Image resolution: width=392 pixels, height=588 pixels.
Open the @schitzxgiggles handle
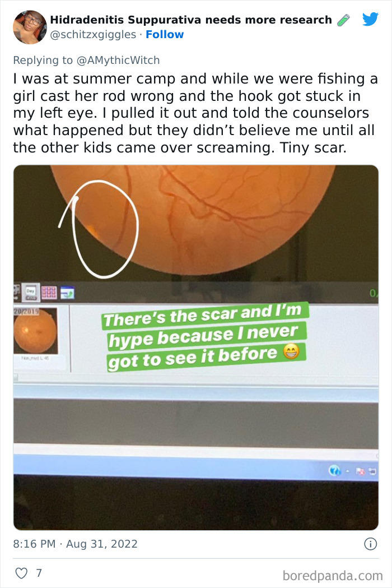tap(93, 35)
